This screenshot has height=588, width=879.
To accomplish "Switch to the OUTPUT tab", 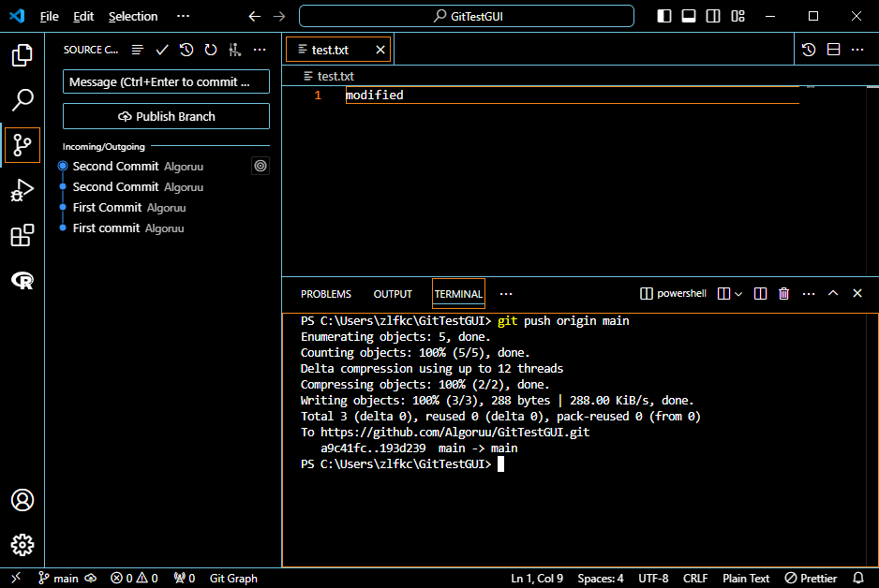I will (x=393, y=294).
